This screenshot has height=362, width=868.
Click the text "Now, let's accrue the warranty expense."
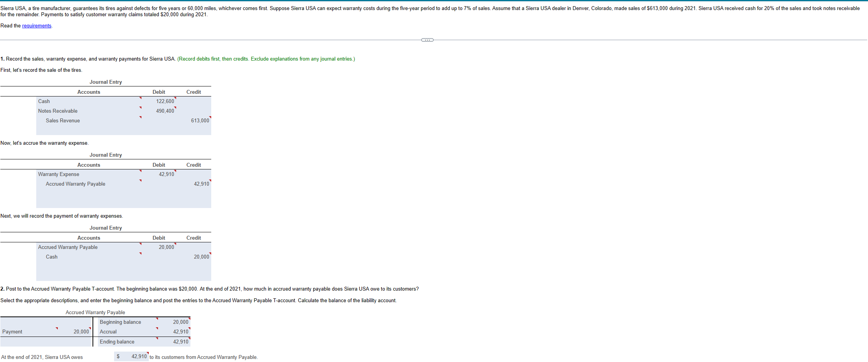[44, 143]
